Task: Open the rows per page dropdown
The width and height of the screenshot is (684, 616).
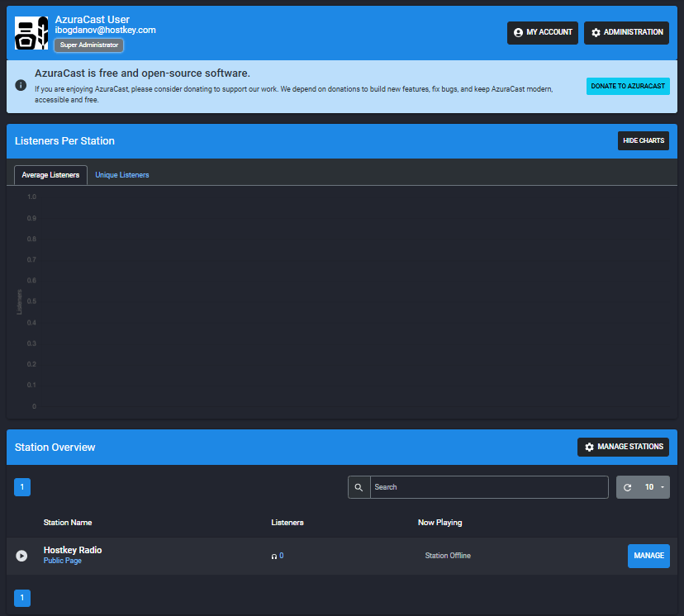Action: 656,487
